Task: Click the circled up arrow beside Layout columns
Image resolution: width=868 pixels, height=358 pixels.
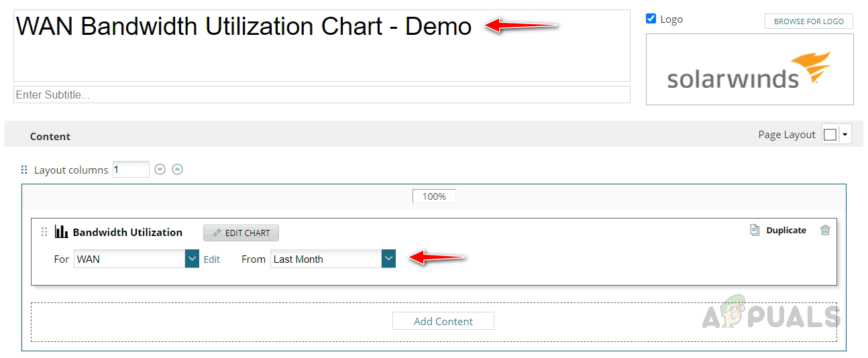Action: point(177,170)
